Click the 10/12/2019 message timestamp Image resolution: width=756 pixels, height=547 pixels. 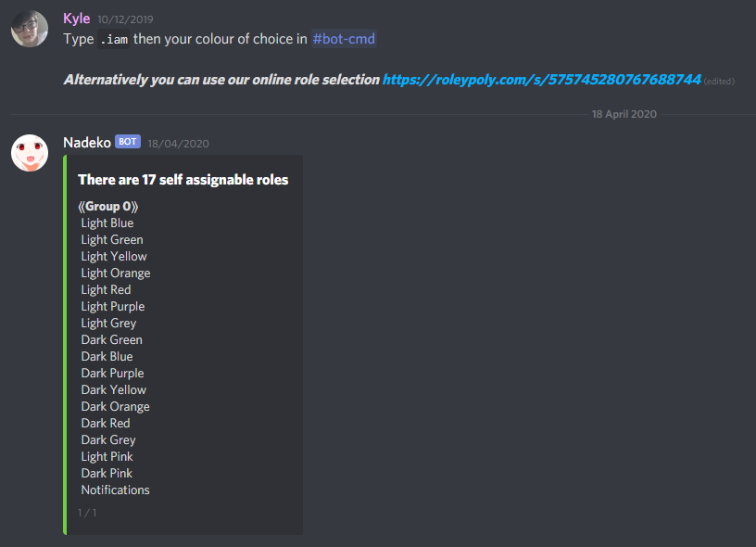[125, 19]
